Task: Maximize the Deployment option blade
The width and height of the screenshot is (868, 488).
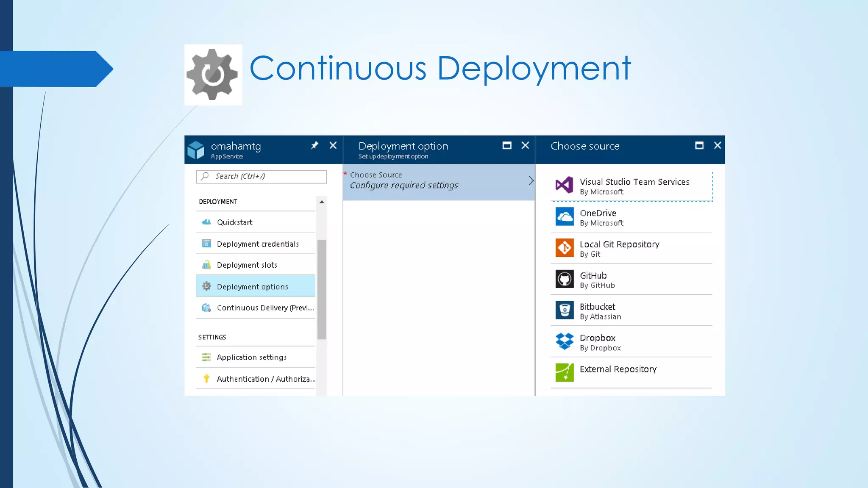Action: (507, 145)
